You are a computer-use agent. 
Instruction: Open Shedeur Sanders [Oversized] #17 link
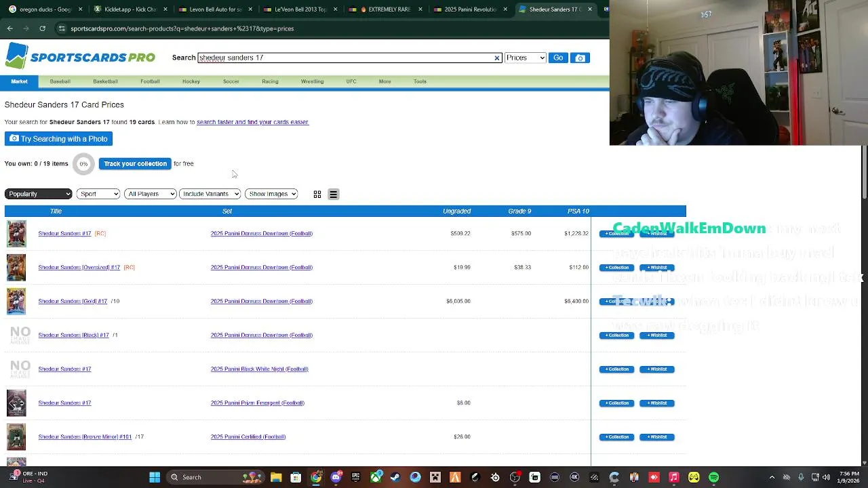click(x=79, y=268)
